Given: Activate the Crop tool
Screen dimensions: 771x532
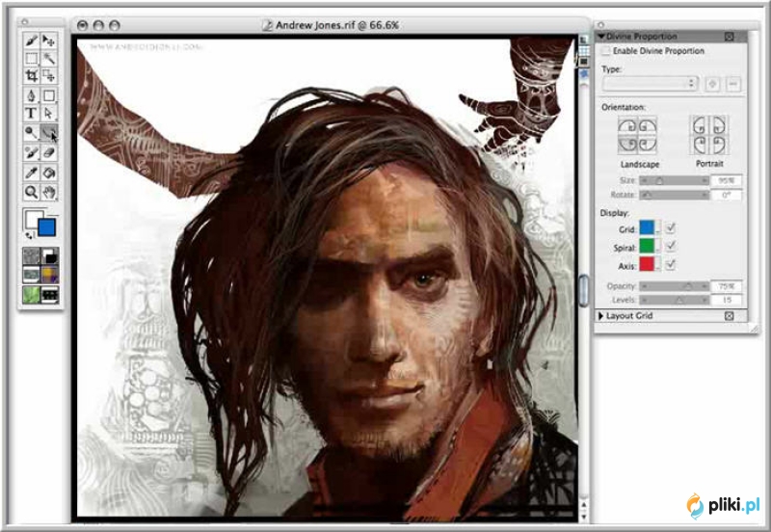Looking at the screenshot, I should [32, 76].
